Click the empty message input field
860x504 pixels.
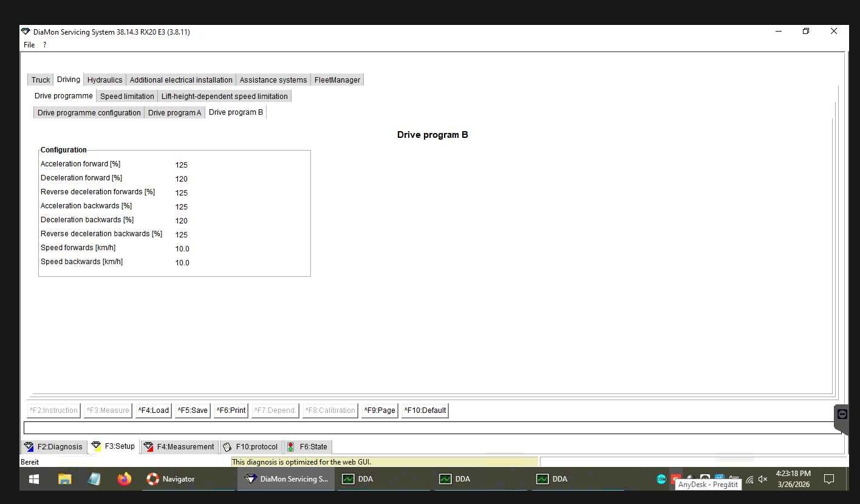(432, 427)
